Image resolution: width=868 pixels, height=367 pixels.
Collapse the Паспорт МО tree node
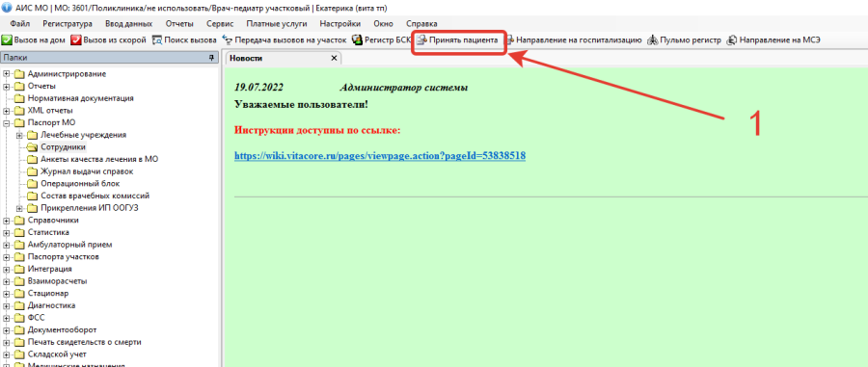pos(6,122)
